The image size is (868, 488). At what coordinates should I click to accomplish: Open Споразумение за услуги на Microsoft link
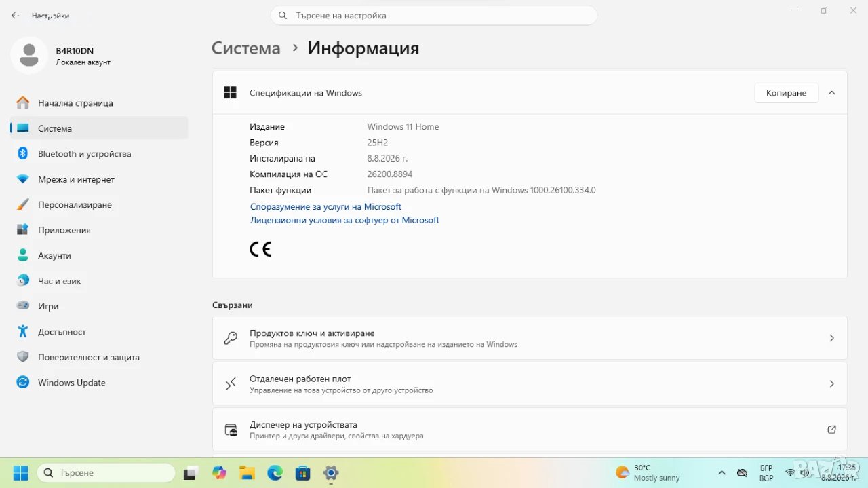(x=325, y=207)
